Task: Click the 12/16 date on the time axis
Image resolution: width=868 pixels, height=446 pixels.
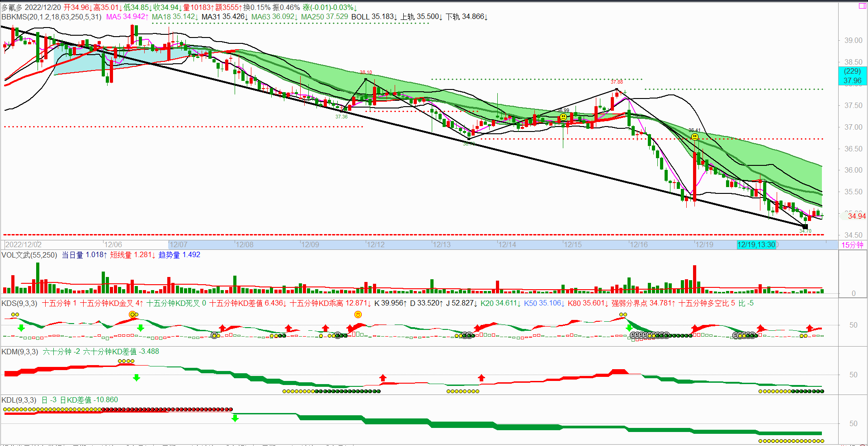Action: click(x=639, y=245)
